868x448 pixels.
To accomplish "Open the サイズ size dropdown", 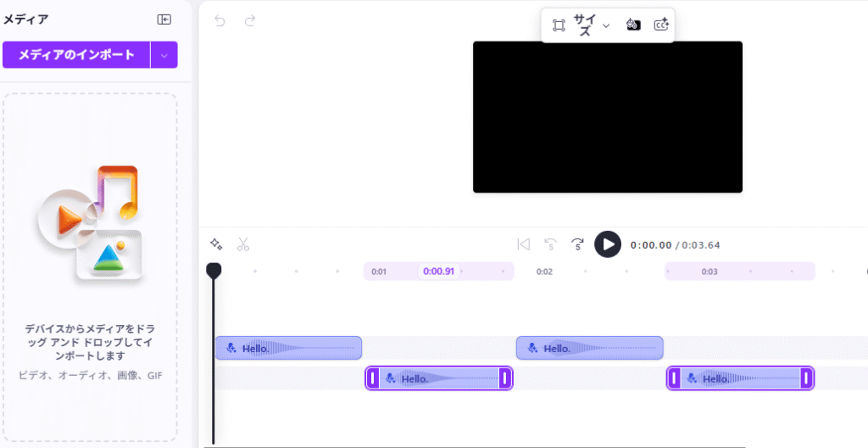I will pos(592,25).
